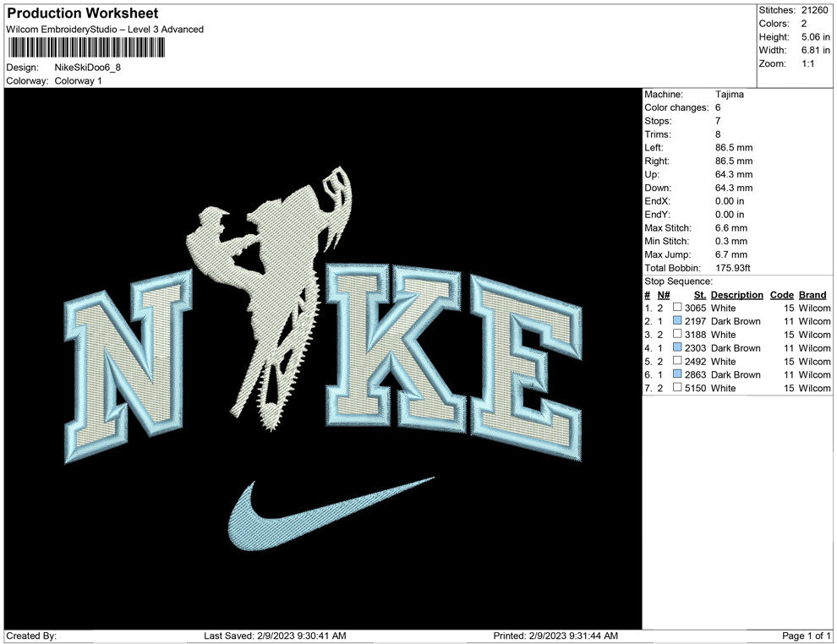Click "Dark Brown" in stop row 2
The height and width of the screenshot is (644, 837).
736,320
